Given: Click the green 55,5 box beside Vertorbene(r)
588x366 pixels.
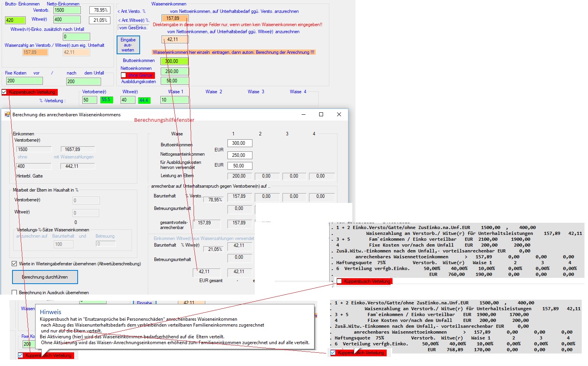Looking at the screenshot, I should coord(106,100).
